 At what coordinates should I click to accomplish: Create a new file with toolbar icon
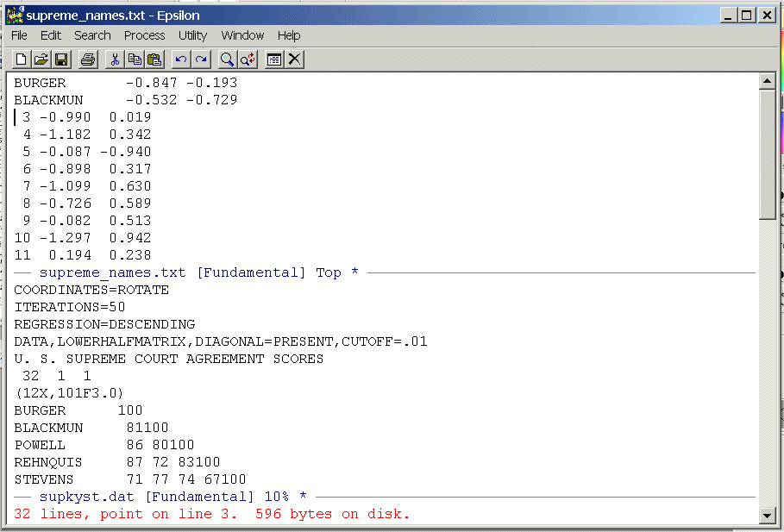coord(22,59)
